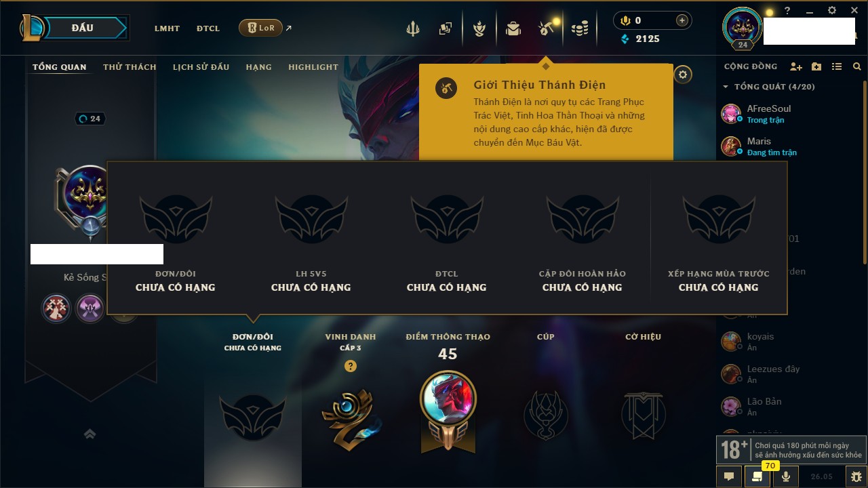Open the Clash trident icon

(x=412, y=28)
